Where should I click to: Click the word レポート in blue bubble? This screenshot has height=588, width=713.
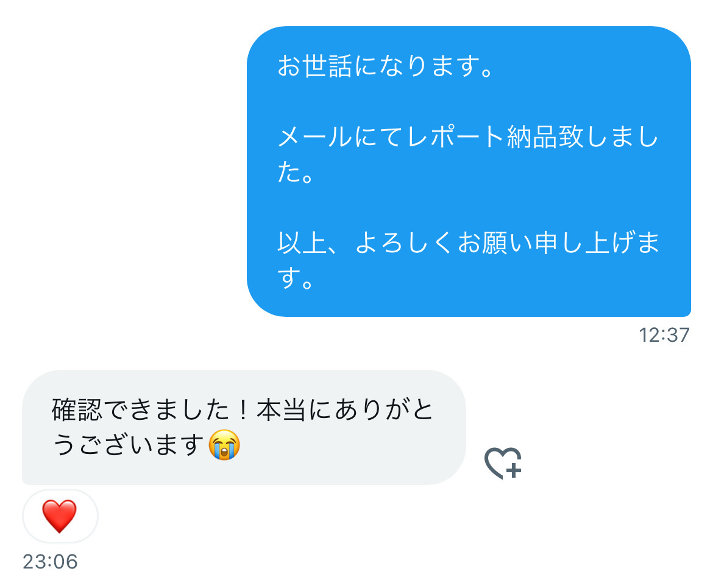pos(456,137)
